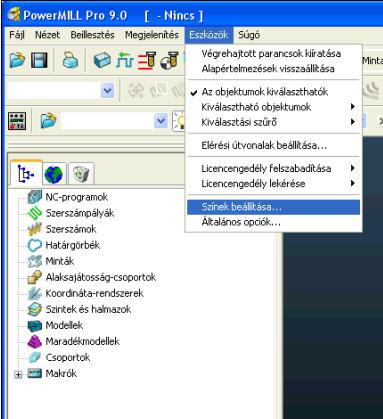The width and height of the screenshot is (383, 419).
Task: Switch to the globe browser tab
Action: tap(53, 173)
